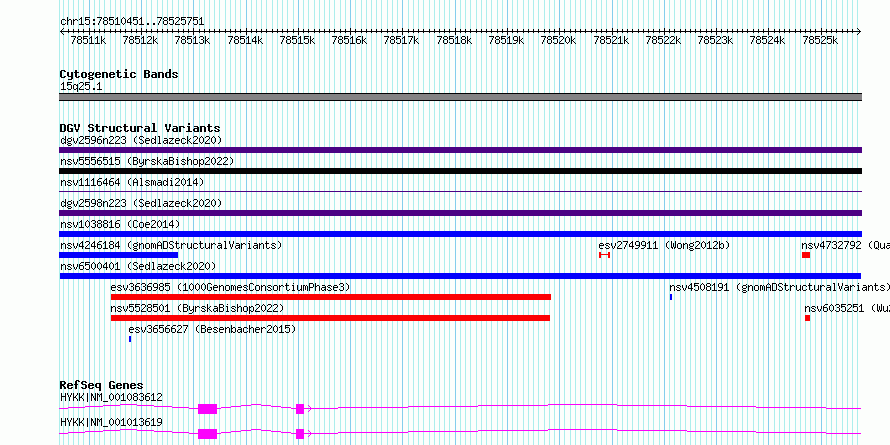Click the HYKK|NM_001083612 gene label
890x445 pixels.
pos(111,397)
